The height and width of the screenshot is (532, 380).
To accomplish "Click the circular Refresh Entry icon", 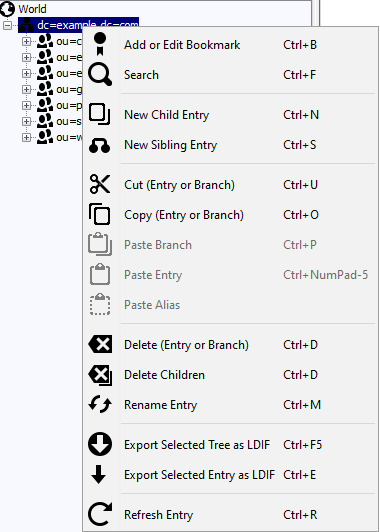I will coord(100,515).
